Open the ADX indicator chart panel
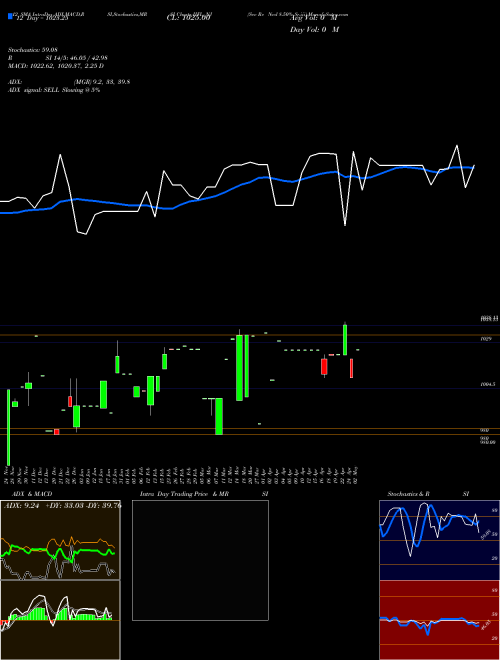Image resolution: width=500 pixels, height=660 pixels. (x=60, y=540)
